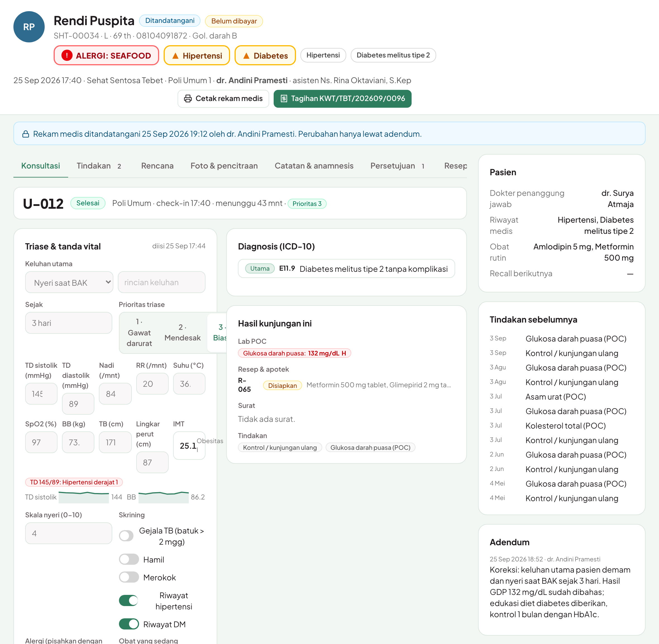This screenshot has width=659, height=644.
Task: Click the Glukosa darah puasa (POC) chip under Tindakan
Action: 370,447
